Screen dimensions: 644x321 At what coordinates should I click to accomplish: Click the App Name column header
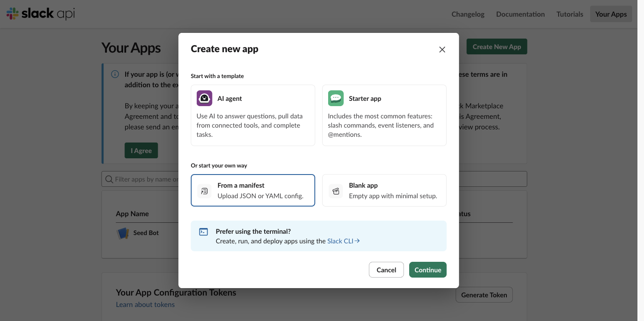[132, 214]
